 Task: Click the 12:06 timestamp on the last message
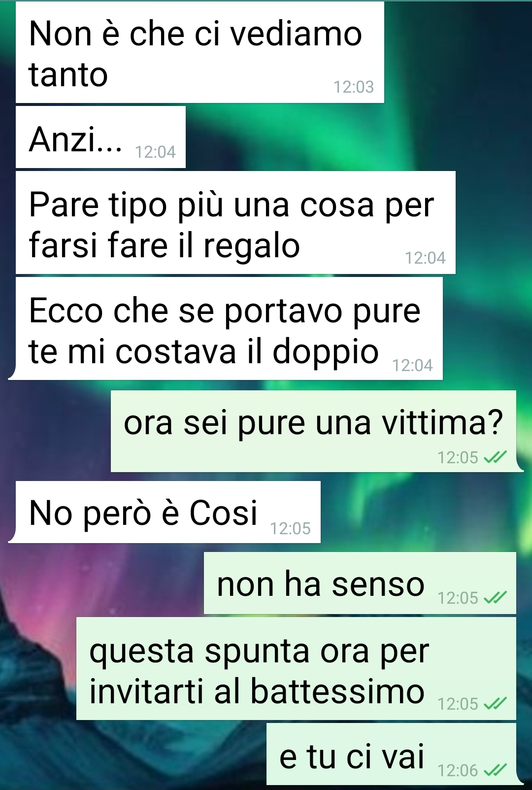(458, 770)
